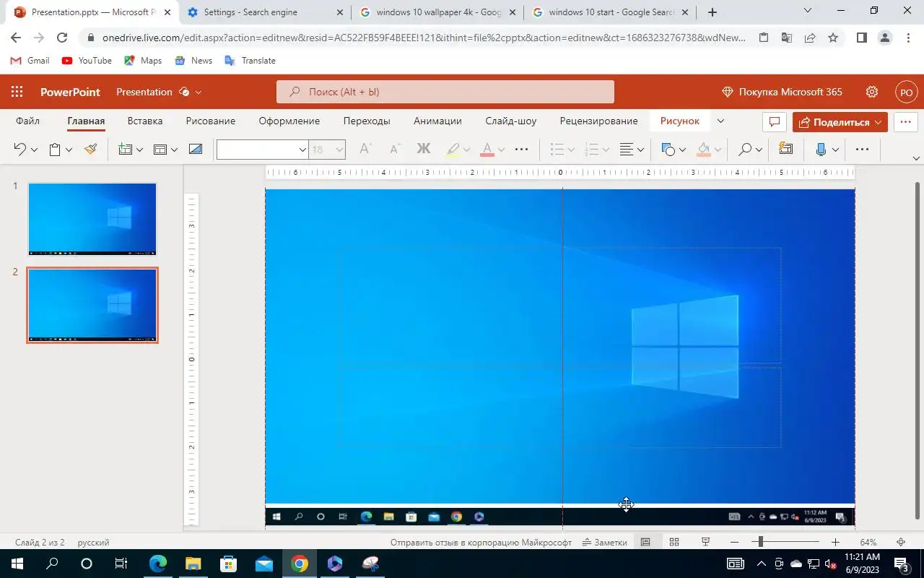Click Increase Font Size icon
This screenshot has height=578, width=924.
(x=365, y=150)
